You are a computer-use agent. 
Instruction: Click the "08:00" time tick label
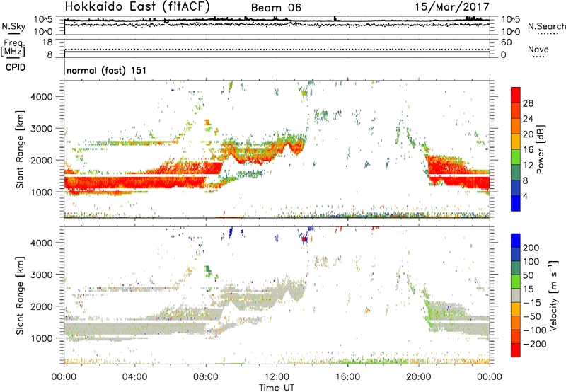tap(205, 377)
